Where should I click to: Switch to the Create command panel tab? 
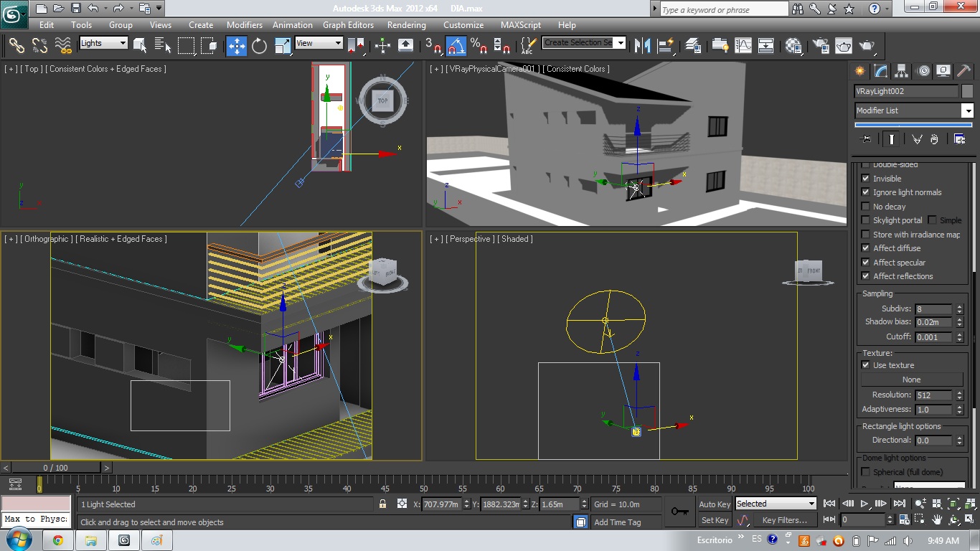tap(859, 71)
